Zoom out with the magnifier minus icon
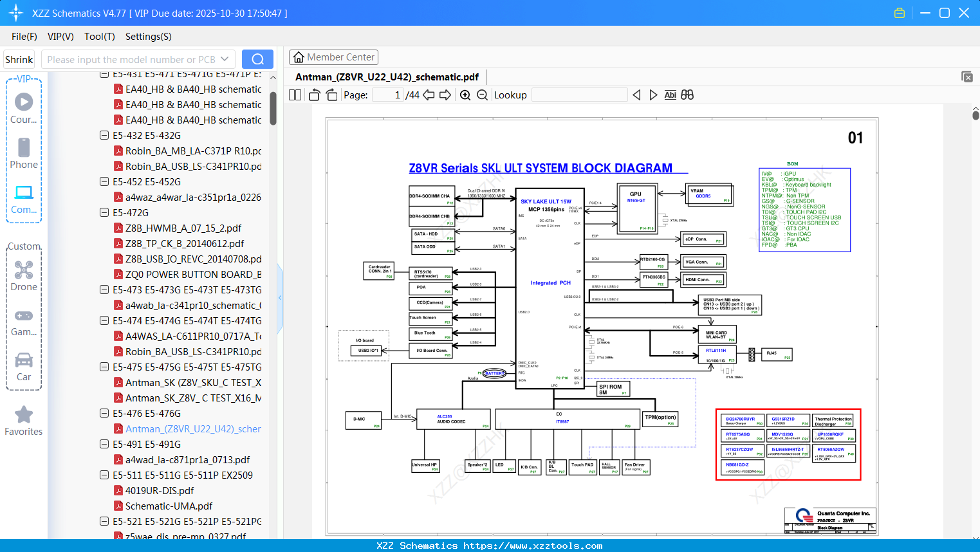The image size is (980, 552). tap(482, 95)
